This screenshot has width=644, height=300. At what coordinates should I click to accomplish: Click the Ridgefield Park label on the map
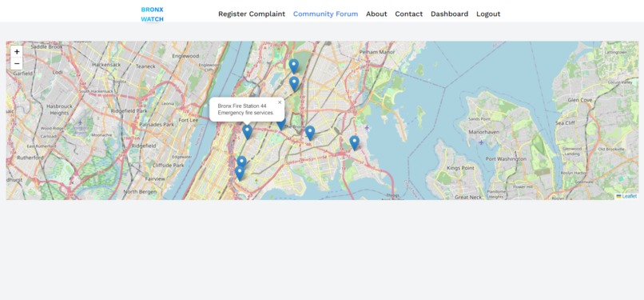129,111
